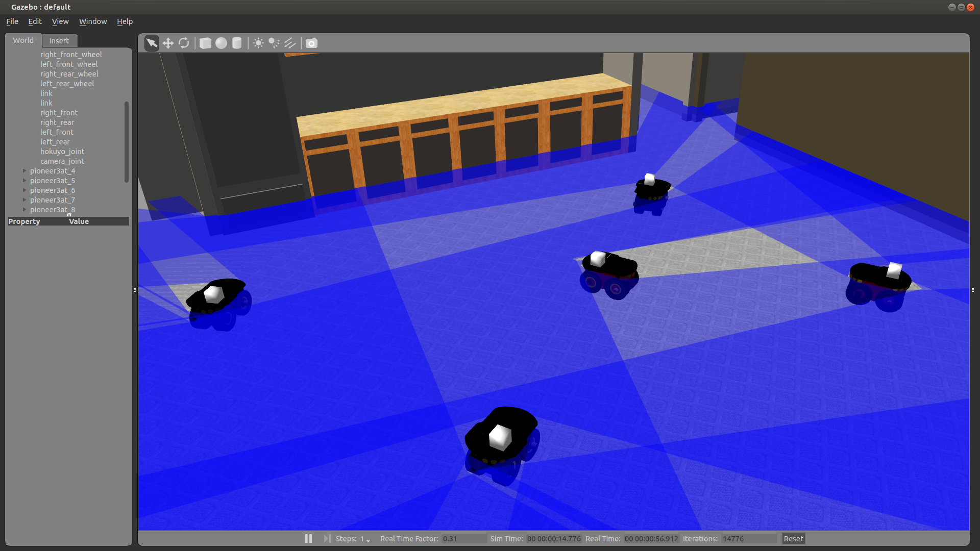Select the spot light tool icon
Screen dimensions: 980x551
[274, 42]
